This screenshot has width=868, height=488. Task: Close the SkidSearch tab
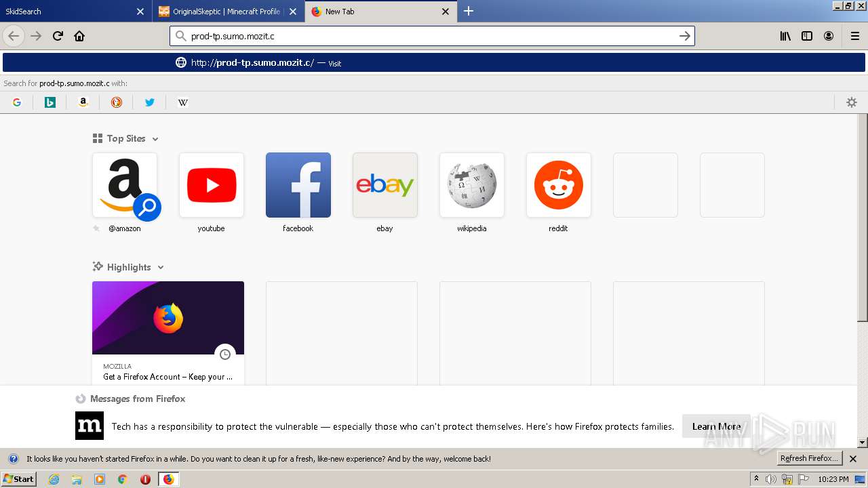tap(140, 12)
